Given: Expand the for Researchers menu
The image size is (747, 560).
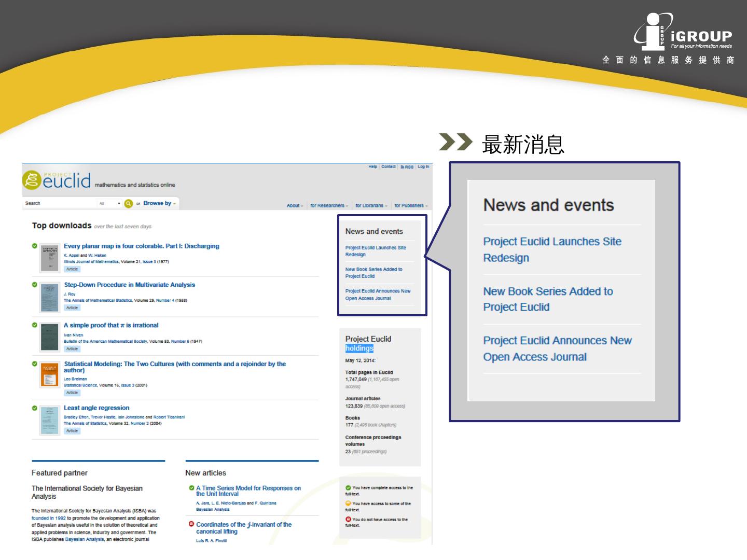Looking at the screenshot, I should [x=329, y=206].
